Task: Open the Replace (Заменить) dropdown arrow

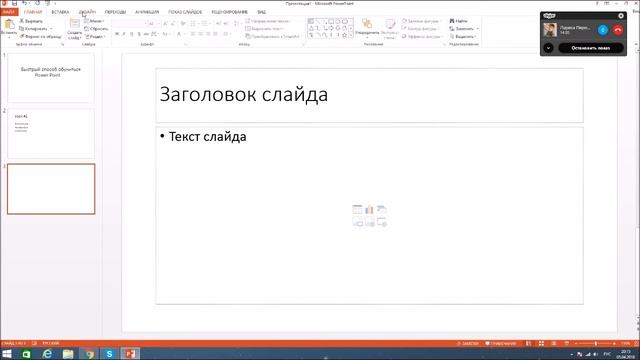Action: pos(478,29)
